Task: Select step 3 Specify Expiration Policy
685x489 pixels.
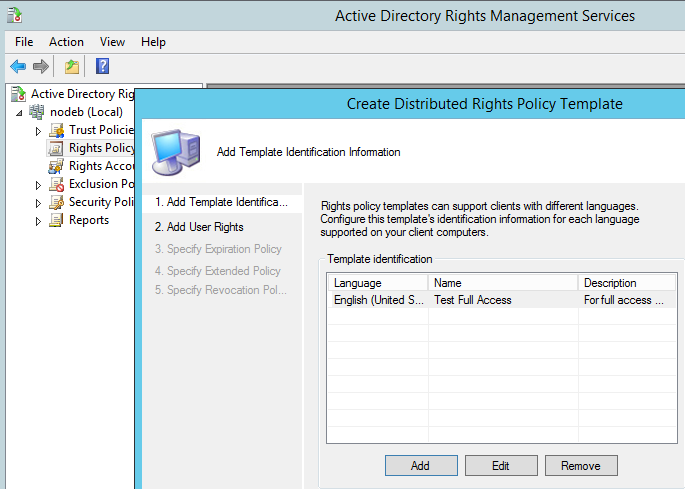Action: (x=218, y=249)
